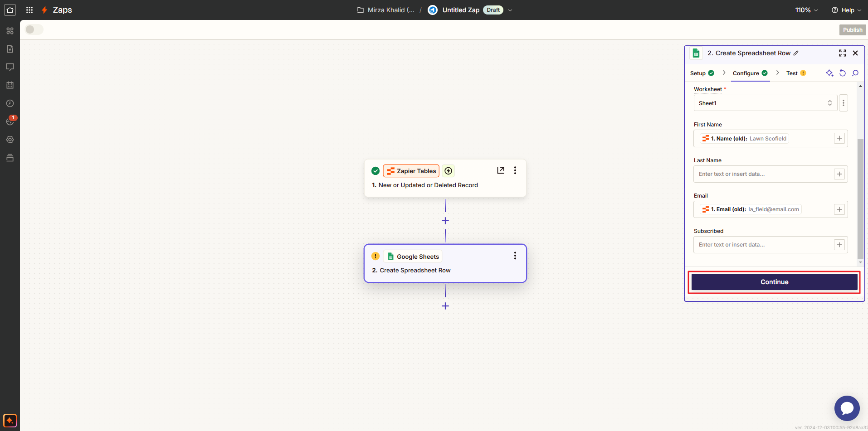
Task: Open the 110% zoom level dropdown
Action: (x=806, y=10)
